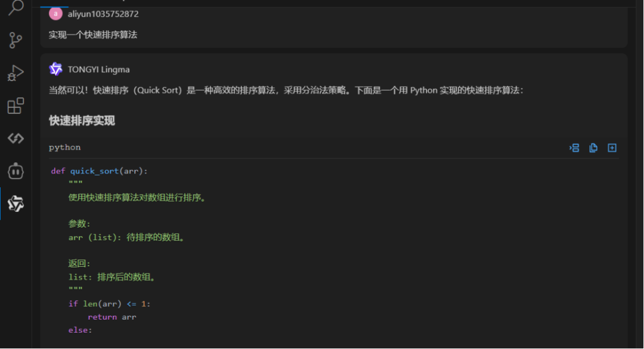644x349 pixels.
Task: Open the robot assistant icon in activity bar
Action: 16,171
